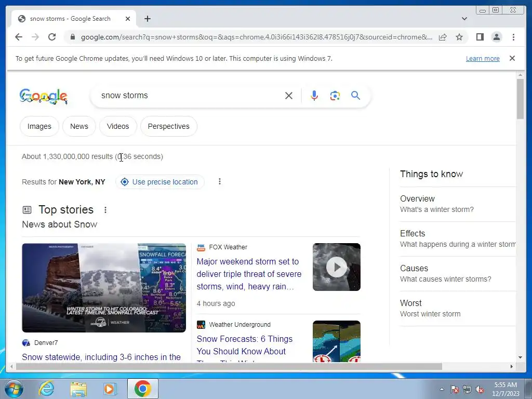Screen dimensions: 532x399
Task: Open the Learn more link
Action: 483,58
